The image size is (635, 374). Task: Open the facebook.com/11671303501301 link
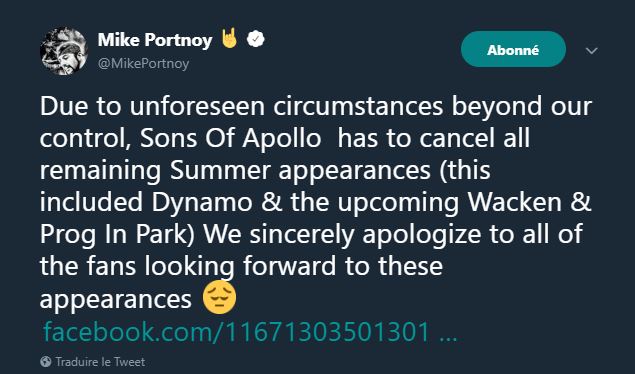tap(250, 332)
